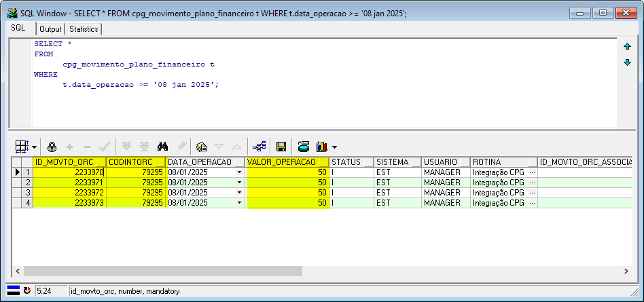644x302 pixels.
Task: Maximize the SQL Window
Action: (x=603, y=13)
